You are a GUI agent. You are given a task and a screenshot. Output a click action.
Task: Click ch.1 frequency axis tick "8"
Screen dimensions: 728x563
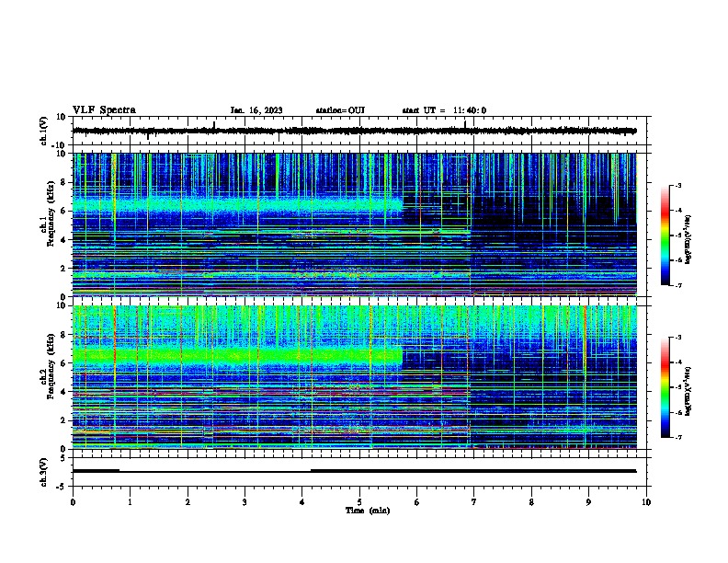click(63, 182)
